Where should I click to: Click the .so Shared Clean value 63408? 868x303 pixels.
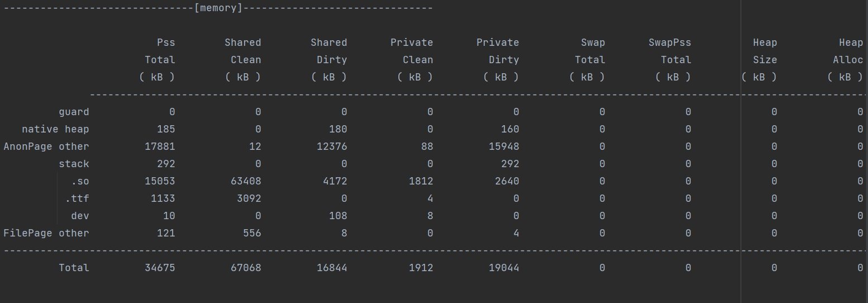point(246,181)
